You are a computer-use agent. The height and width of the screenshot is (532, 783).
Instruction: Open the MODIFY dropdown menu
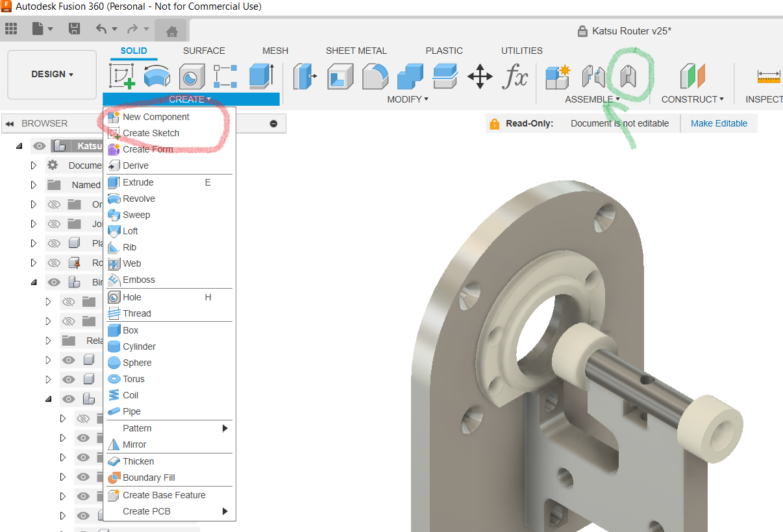[408, 99]
